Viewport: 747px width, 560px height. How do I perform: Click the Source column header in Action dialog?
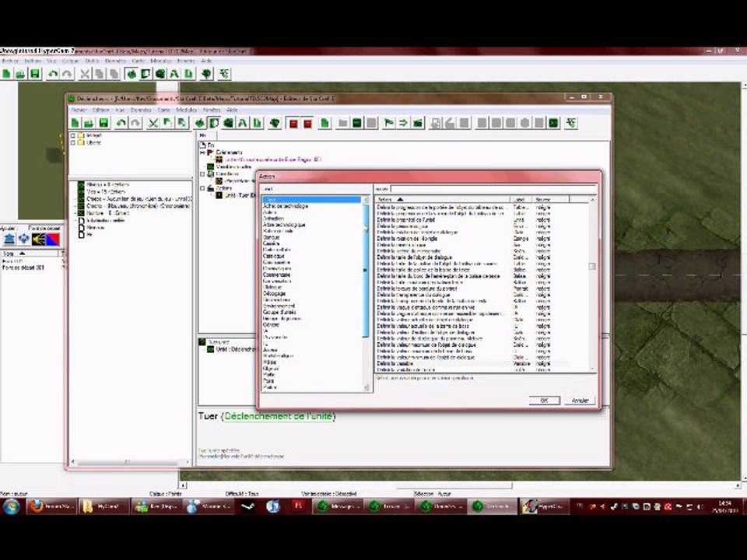(551, 200)
